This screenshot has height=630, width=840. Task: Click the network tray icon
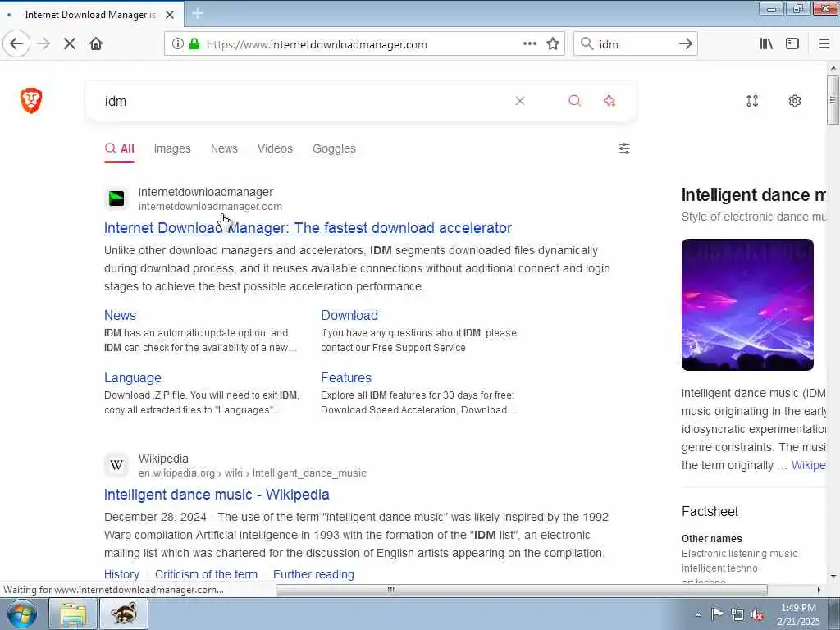pos(737,614)
